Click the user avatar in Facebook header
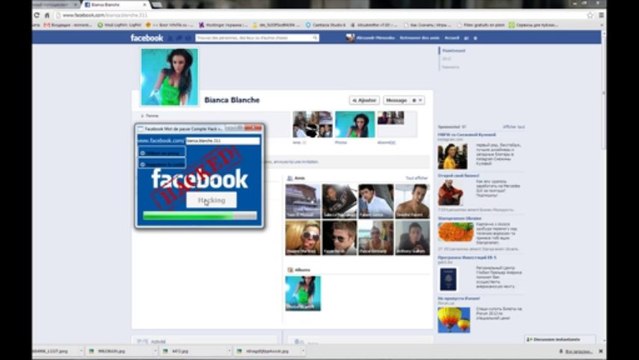Viewport: 639px width, 360px height. [x=350, y=38]
